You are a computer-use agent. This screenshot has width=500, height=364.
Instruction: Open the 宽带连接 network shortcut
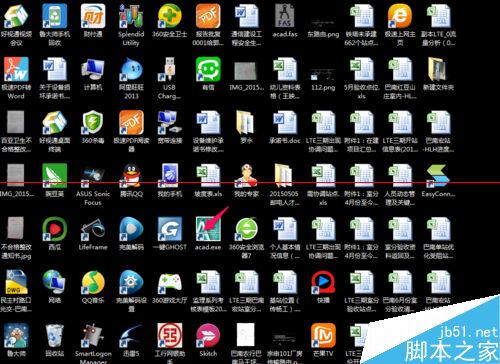[170, 122]
